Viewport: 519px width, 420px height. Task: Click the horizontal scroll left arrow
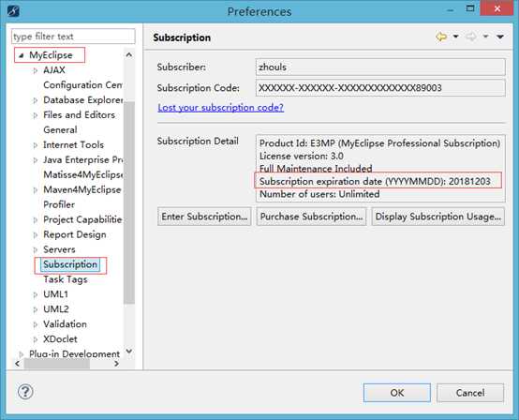18,364
